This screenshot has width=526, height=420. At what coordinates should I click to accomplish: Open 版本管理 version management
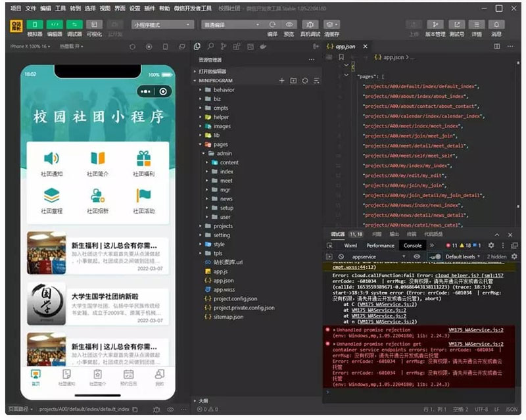pyautogui.click(x=435, y=24)
